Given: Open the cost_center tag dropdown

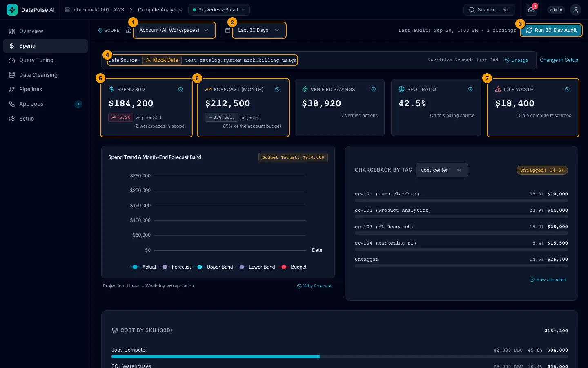Looking at the screenshot, I should point(441,170).
